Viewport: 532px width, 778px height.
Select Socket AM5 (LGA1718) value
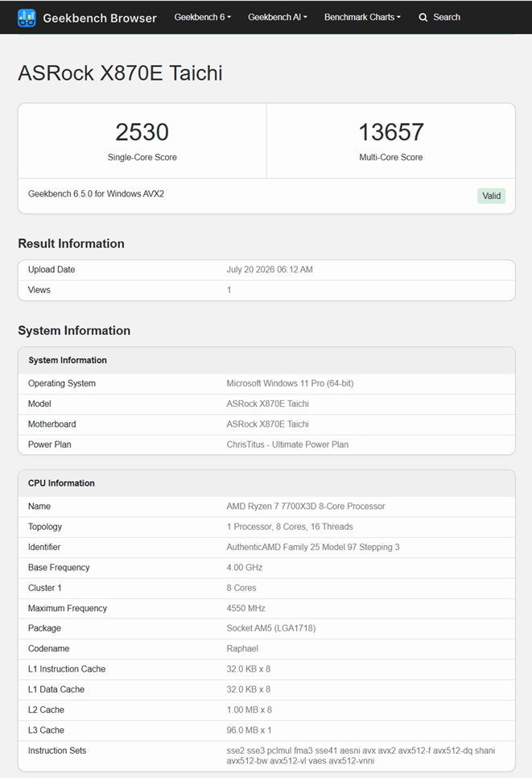(271, 628)
